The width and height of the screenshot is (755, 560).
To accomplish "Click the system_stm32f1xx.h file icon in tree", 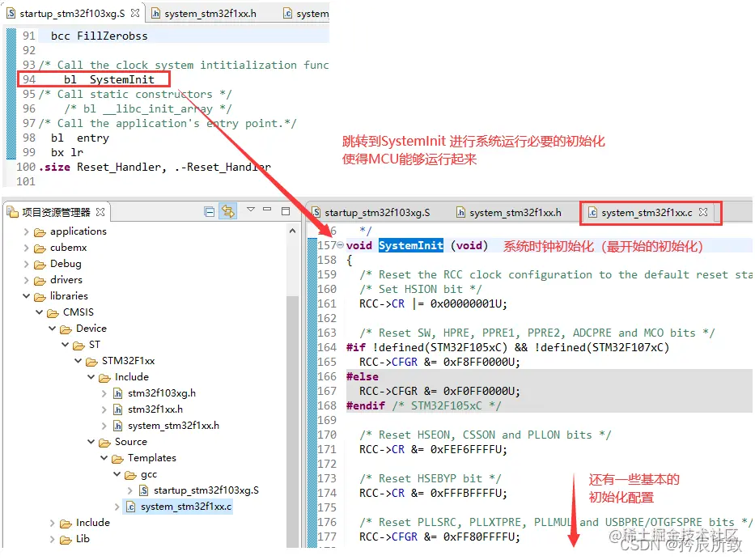I will point(118,426).
